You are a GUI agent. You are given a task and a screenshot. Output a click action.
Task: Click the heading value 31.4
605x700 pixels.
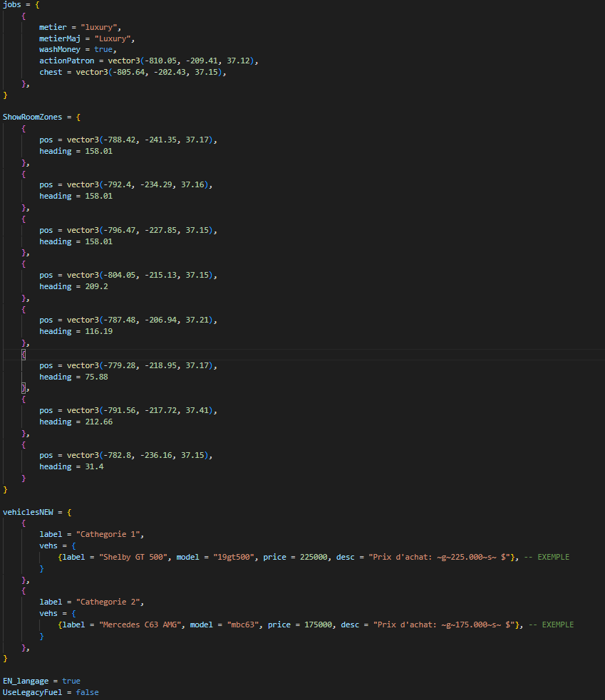click(x=94, y=467)
